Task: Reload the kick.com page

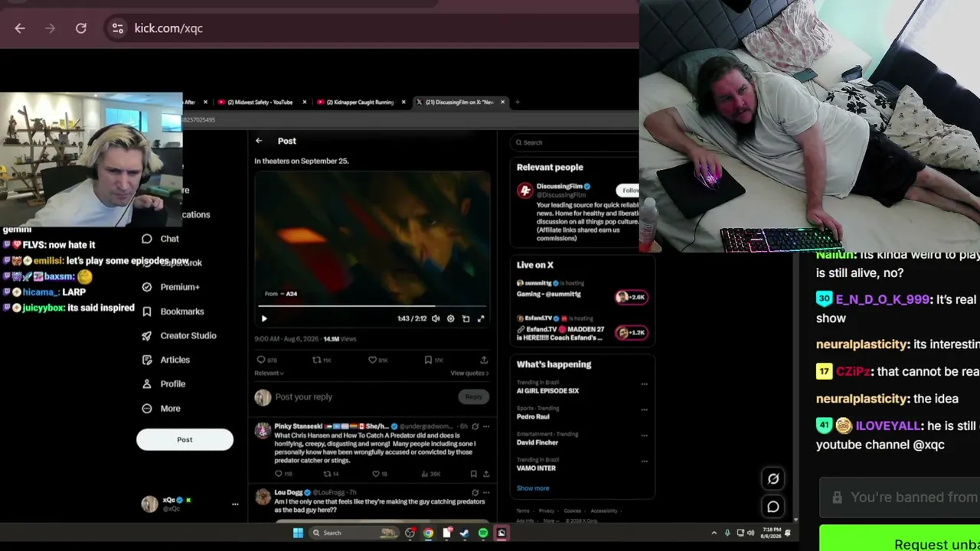Action: coord(81,28)
